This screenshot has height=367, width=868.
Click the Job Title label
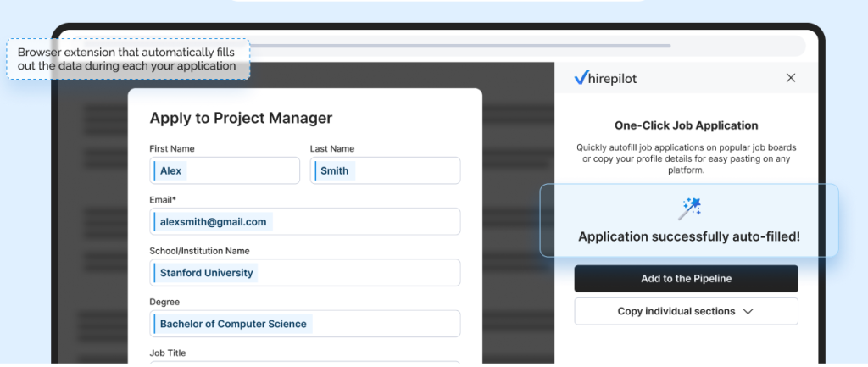pos(168,353)
